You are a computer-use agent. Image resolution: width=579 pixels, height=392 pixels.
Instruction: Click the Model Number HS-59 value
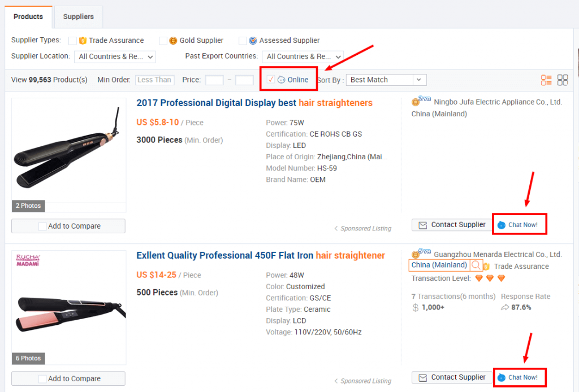tap(327, 168)
